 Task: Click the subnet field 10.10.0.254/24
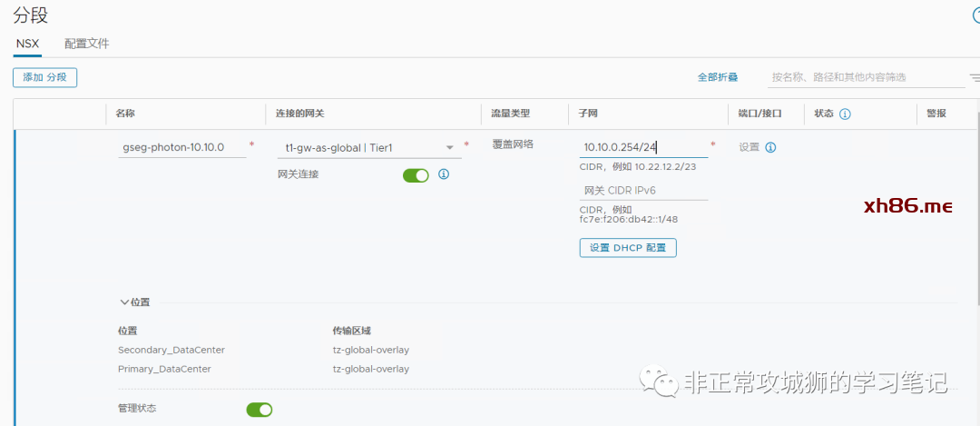coord(642,147)
